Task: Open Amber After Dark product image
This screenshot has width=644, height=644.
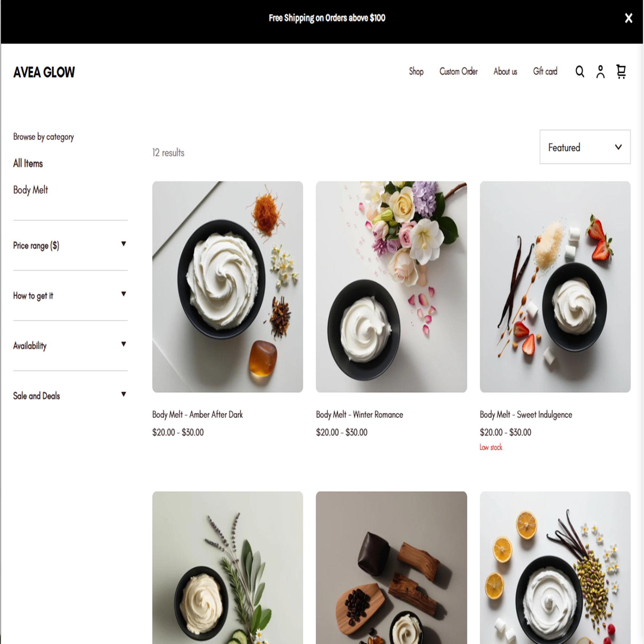Action: point(228,287)
